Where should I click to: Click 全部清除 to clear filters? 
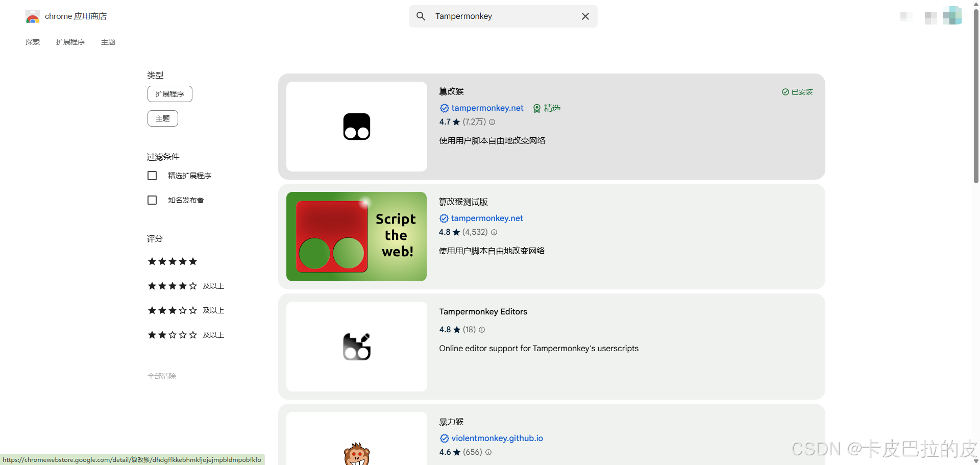click(162, 376)
